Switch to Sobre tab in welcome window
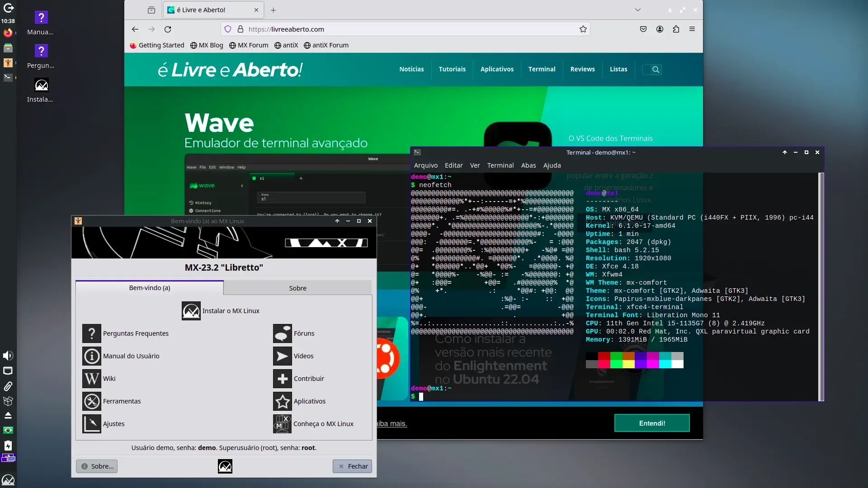The image size is (868, 488). tap(297, 288)
